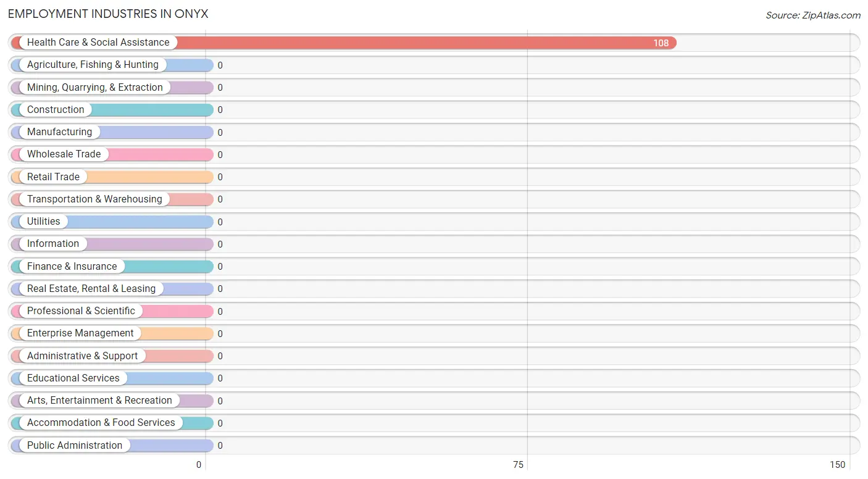Select the Transportation & Warehousing label

coord(94,199)
